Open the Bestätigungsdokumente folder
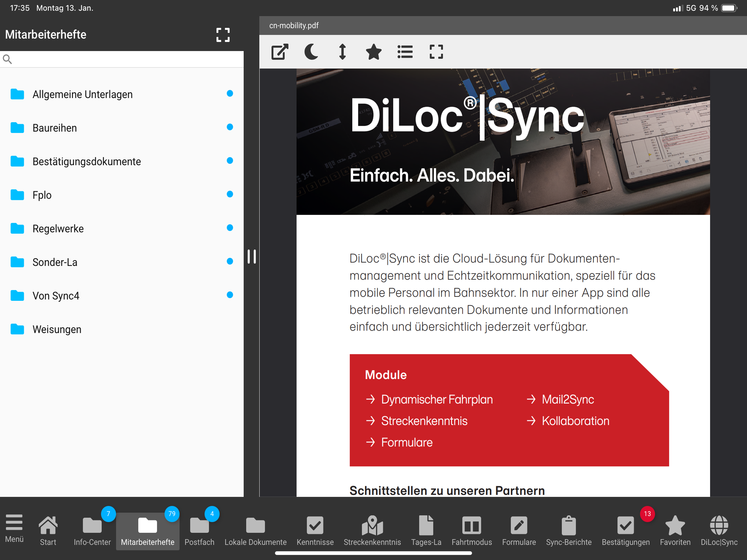Image resolution: width=747 pixels, height=560 pixels. [x=122, y=161]
